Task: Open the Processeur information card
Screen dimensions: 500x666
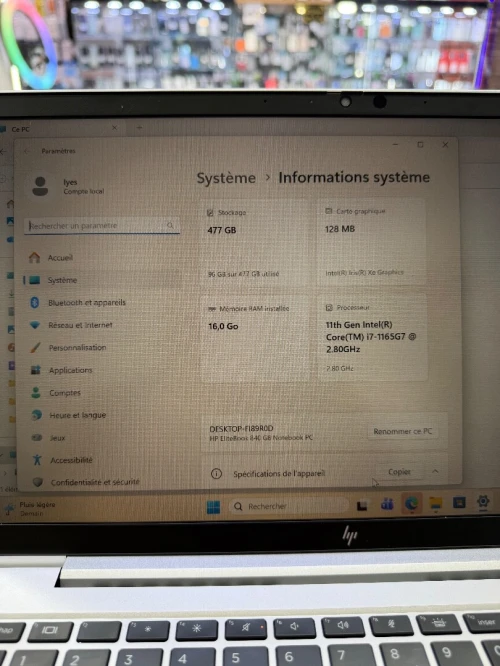Action: (x=373, y=337)
